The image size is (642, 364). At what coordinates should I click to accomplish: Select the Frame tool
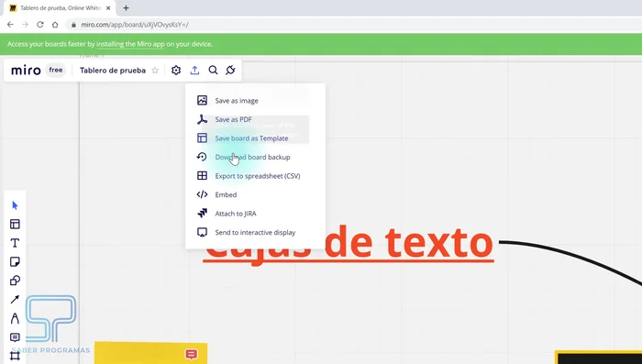point(16,356)
